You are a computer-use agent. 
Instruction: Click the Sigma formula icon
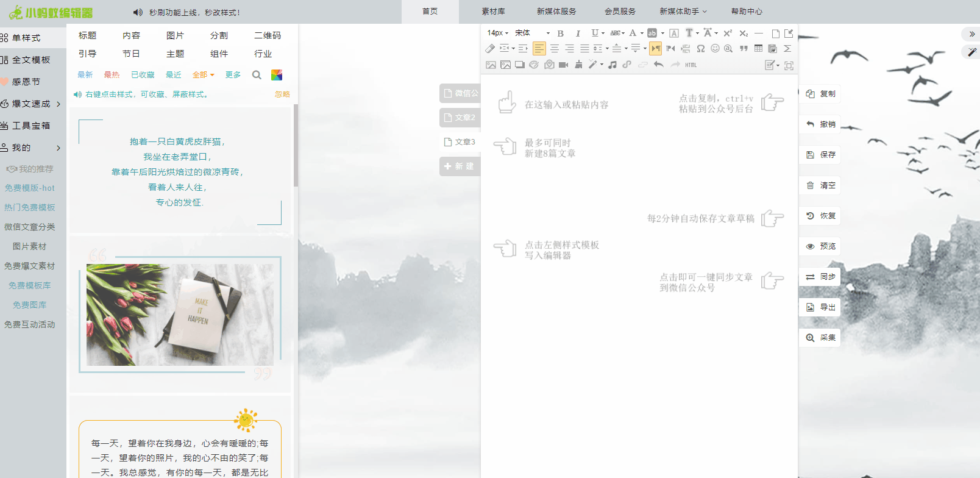787,48
